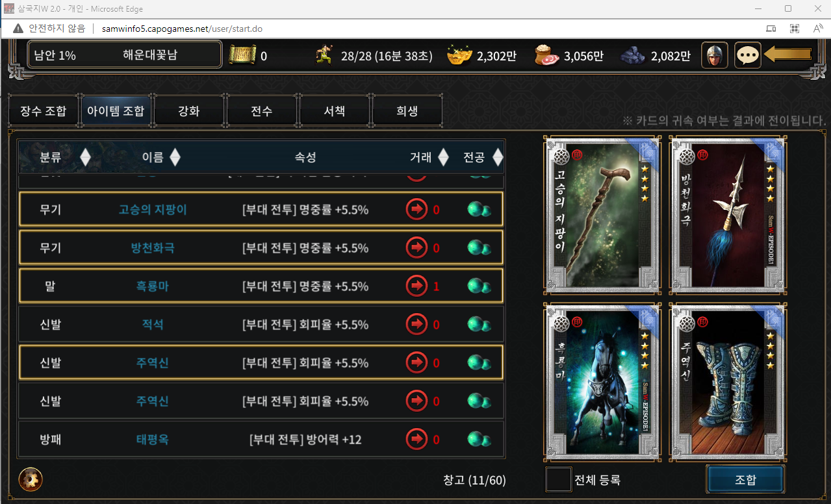
Task: Click the green orb icon for 태평옥
Action: point(479,439)
